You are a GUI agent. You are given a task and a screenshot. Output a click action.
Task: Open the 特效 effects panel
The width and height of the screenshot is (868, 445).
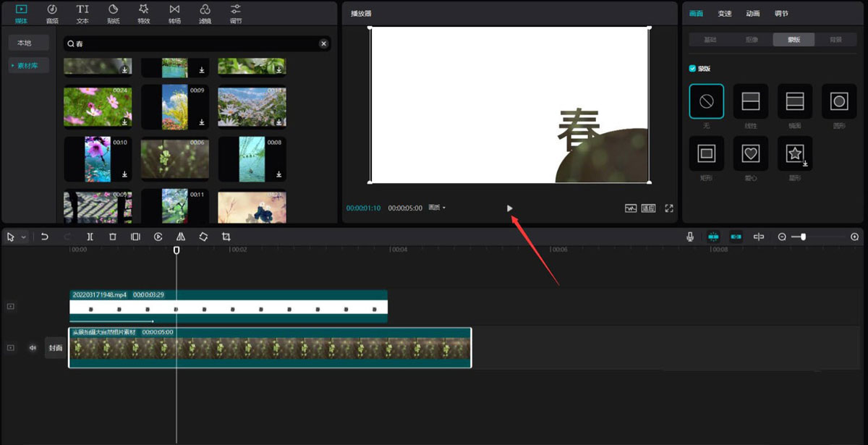pyautogui.click(x=143, y=12)
